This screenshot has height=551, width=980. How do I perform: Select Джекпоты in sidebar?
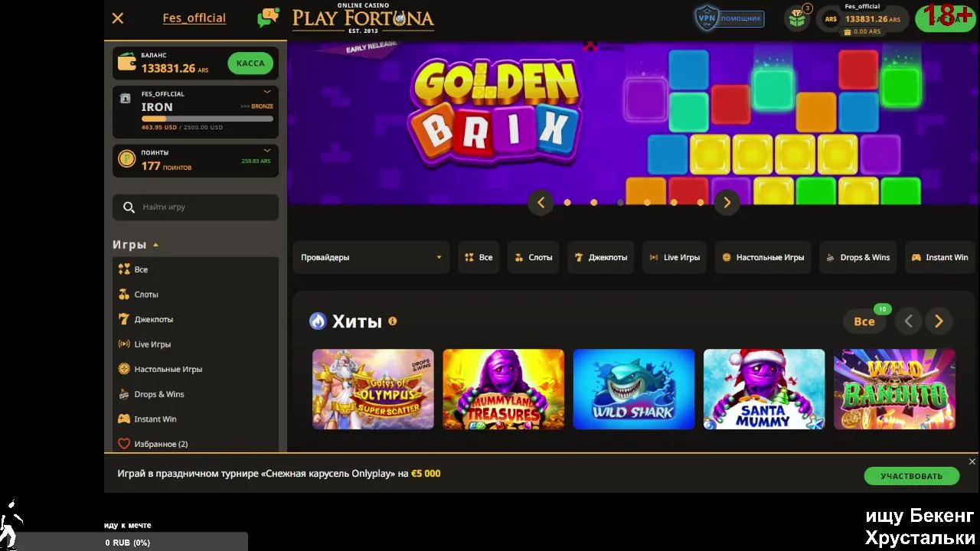[x=195, y=319]
